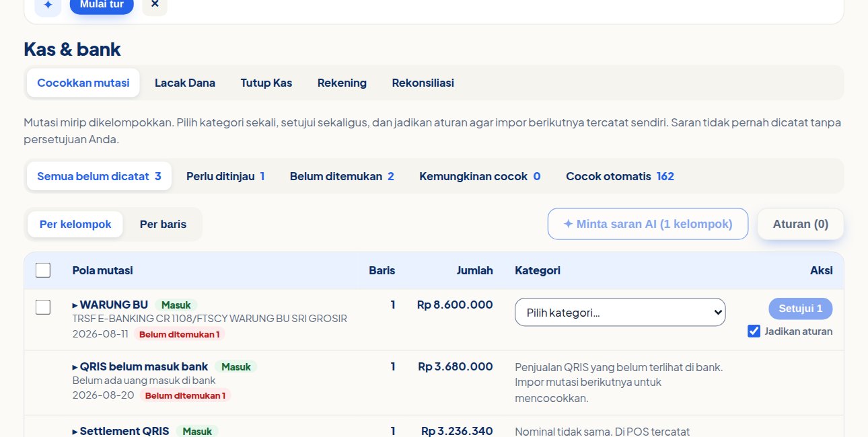868x437 pixels.
Task: Expand the QRIS belum masuk bank group
Action: click(140, 366)
